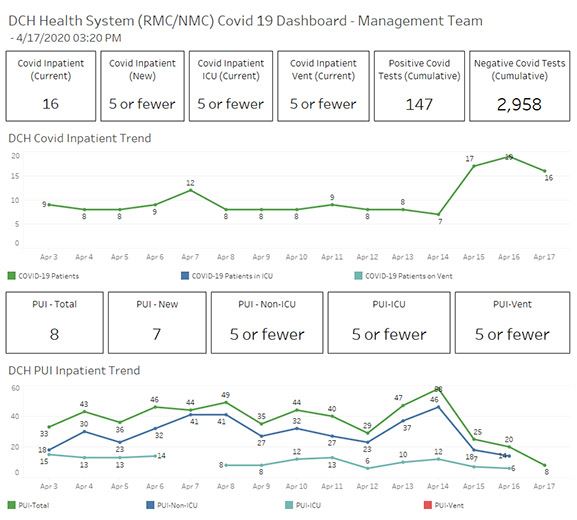The image size is (577, 520).
Task: Click the red PUI-Vent legend swatch
Action: coord(428,505)
